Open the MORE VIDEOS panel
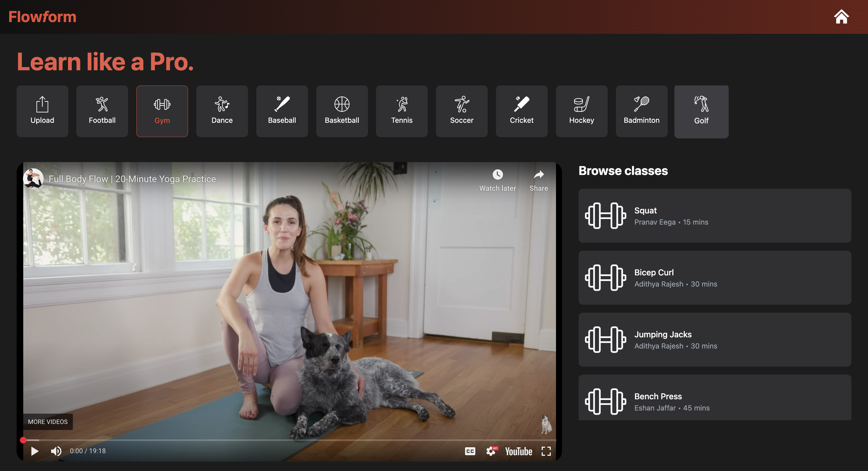Screen dimensions: 868x471 pyautogui.click(x=48, y=422)
